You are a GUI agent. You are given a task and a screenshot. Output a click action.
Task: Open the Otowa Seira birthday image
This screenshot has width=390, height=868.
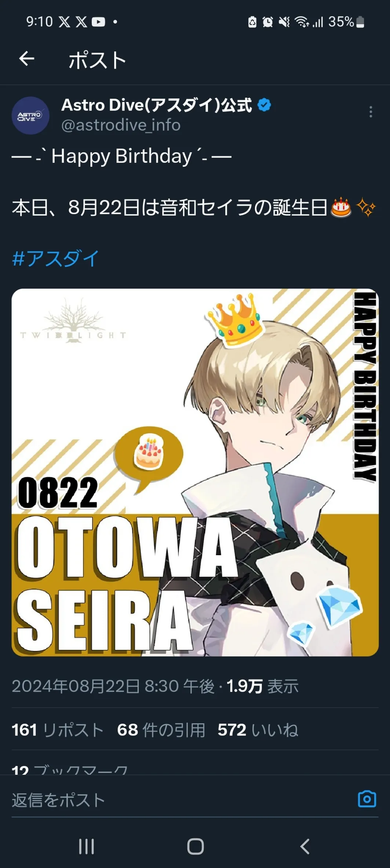195,473
